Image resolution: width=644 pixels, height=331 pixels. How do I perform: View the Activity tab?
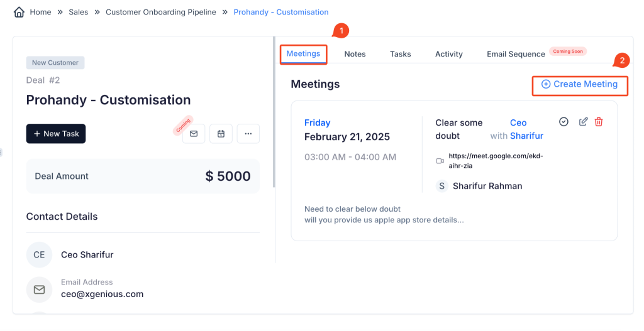[448, 54]
